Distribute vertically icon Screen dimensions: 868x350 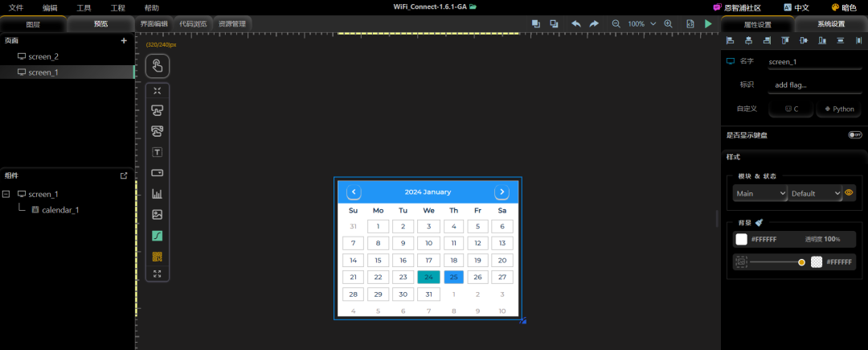pyautogui.click(x=841, y=40)
